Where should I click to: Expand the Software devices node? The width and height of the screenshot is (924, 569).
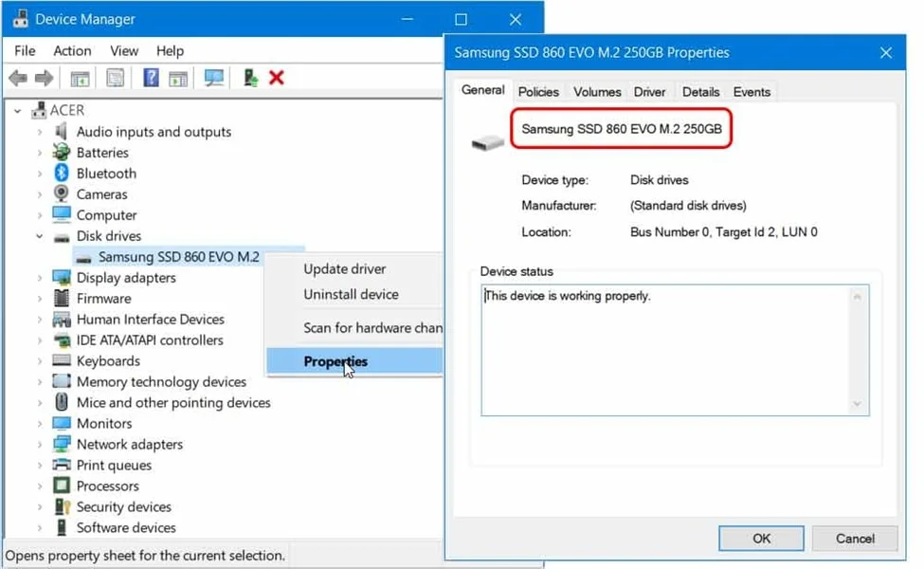[x=40, y=527]
